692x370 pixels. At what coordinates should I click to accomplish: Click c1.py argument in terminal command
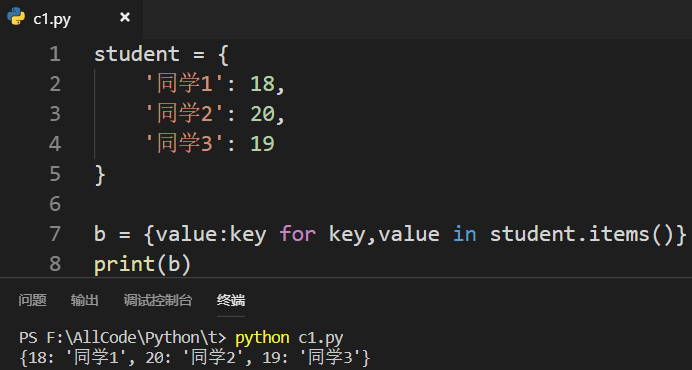click(x=321, y=338)
